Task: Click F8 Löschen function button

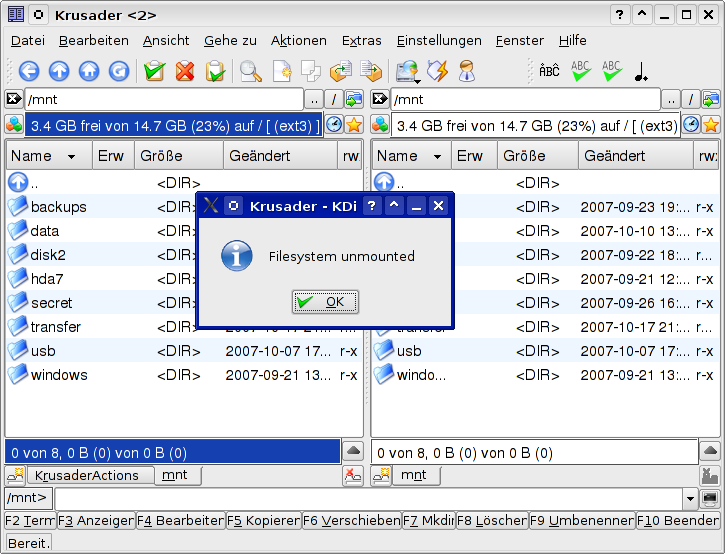Action: [x=492, y=521]
